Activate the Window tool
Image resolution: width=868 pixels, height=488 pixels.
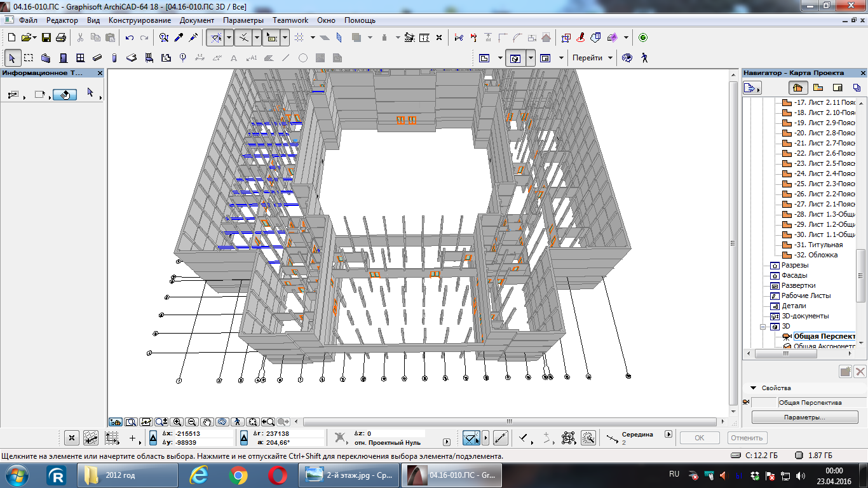[80, 58]
